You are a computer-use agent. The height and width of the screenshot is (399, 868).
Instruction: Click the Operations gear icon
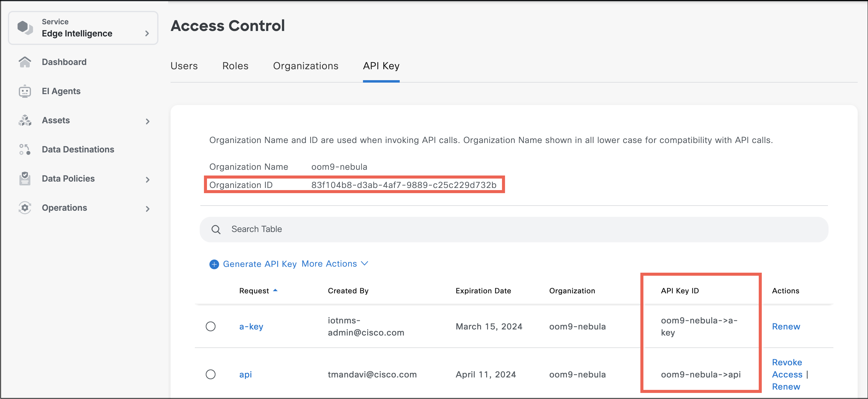point(25,208)
